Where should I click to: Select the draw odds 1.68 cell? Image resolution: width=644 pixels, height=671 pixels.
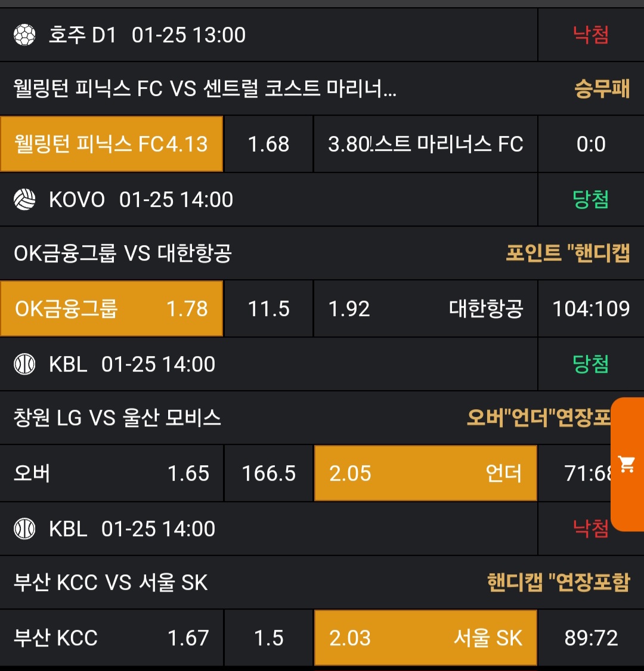(x=268, y=144)
